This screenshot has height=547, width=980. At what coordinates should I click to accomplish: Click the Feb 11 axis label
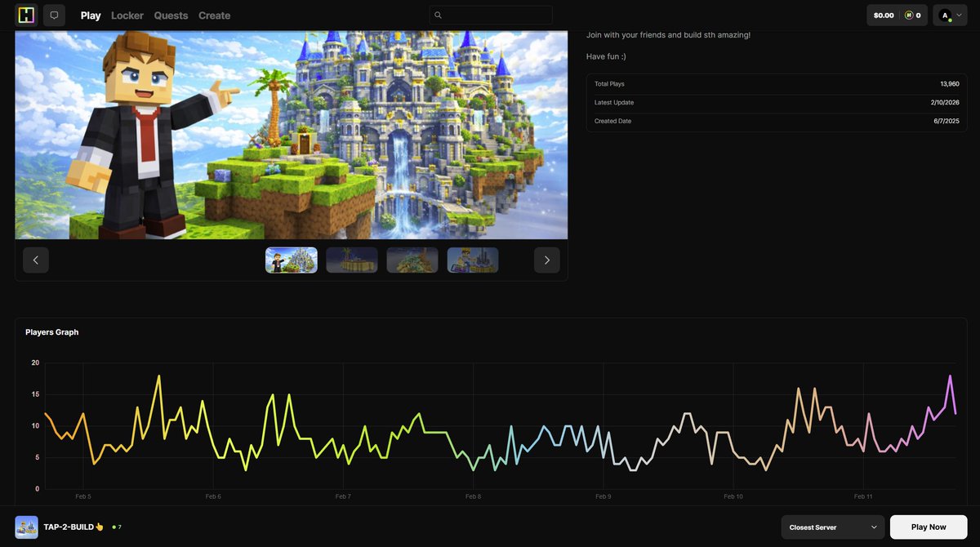pyautogui.click(x=863, y=496)
